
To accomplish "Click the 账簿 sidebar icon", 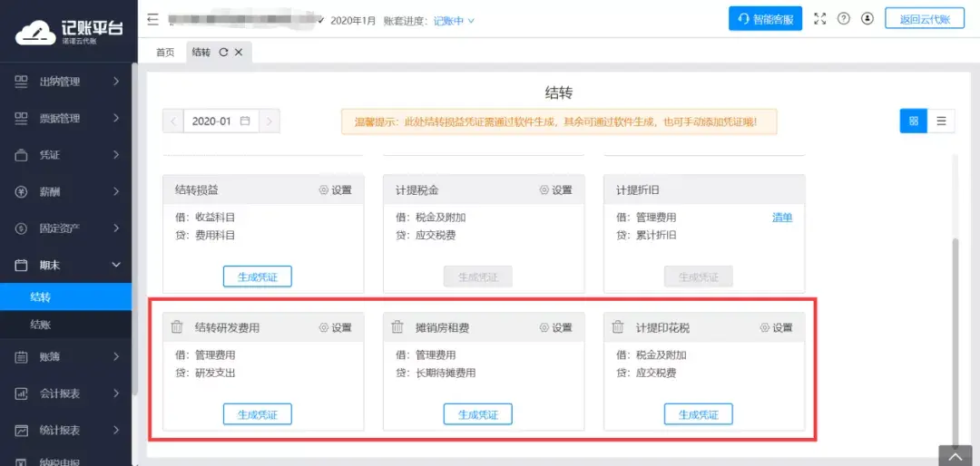I will (x=21, y=357).
